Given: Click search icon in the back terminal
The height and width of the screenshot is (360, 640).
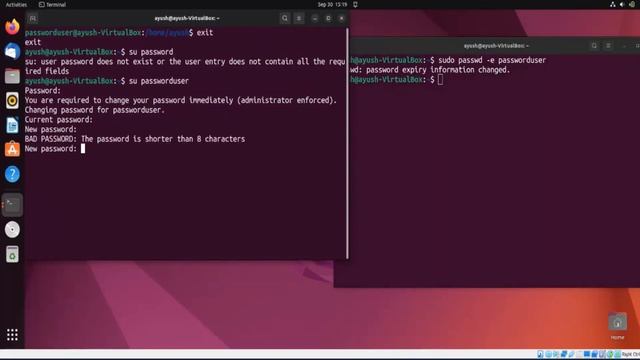Looking at the screenshot, I should 594,46.
